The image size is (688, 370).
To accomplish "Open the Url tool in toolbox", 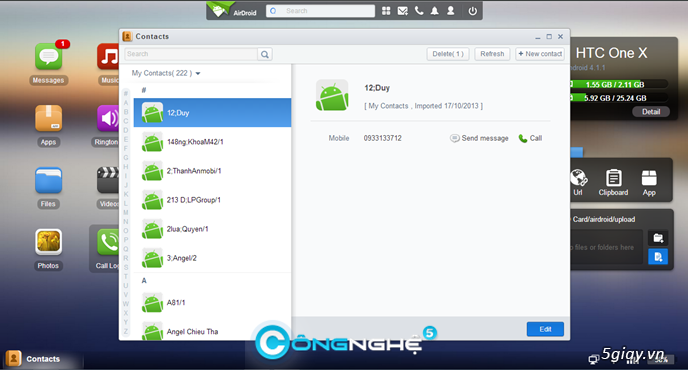I will point(578,182).
